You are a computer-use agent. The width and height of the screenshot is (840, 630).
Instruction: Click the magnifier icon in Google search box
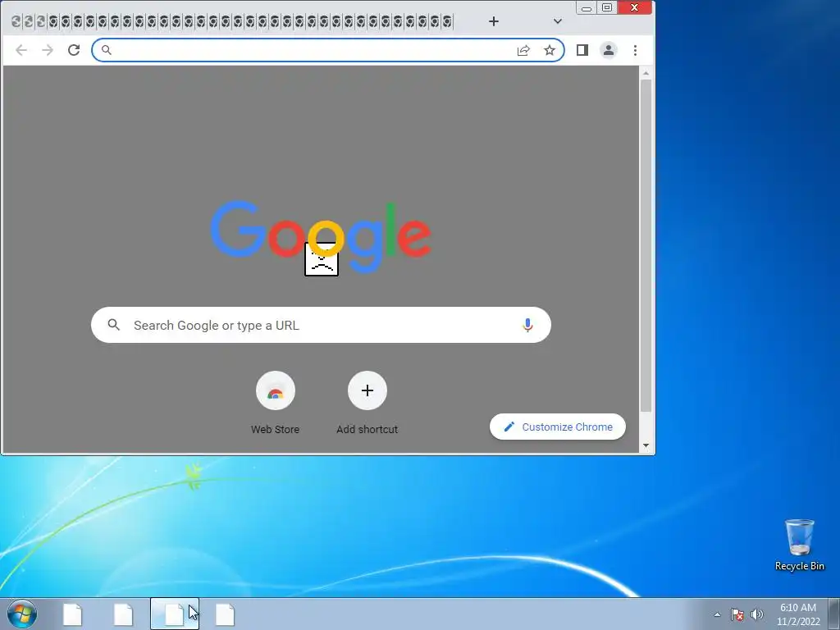[113, 325]
